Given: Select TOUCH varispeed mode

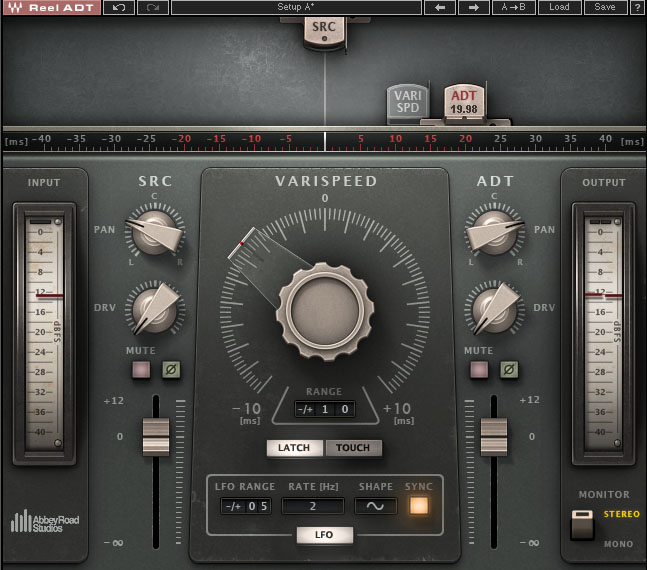Looking at the screenshot, I should tap(353, 448).
